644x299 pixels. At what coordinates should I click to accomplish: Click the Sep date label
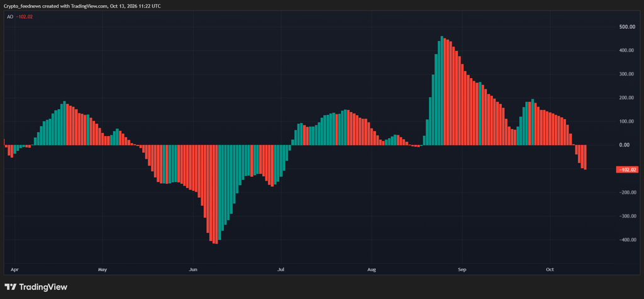[x=462, y=270]
